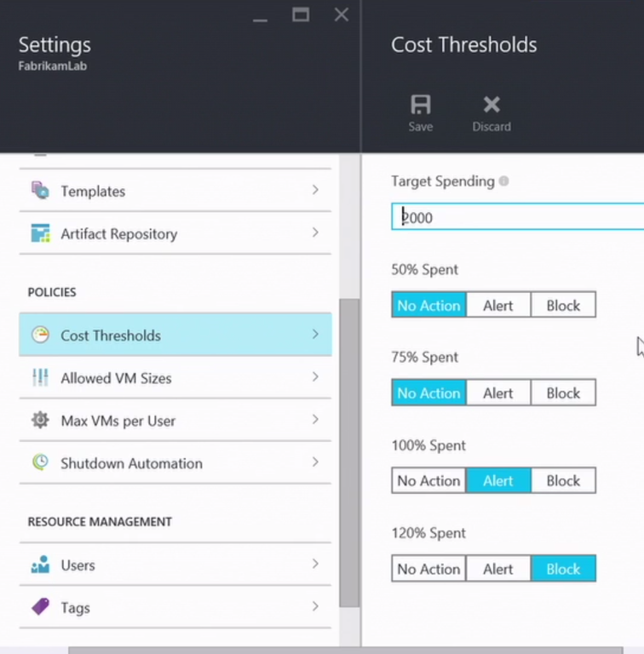Set 120% Spent to No Action
The image size is (644, 654).
coord(428,569)
